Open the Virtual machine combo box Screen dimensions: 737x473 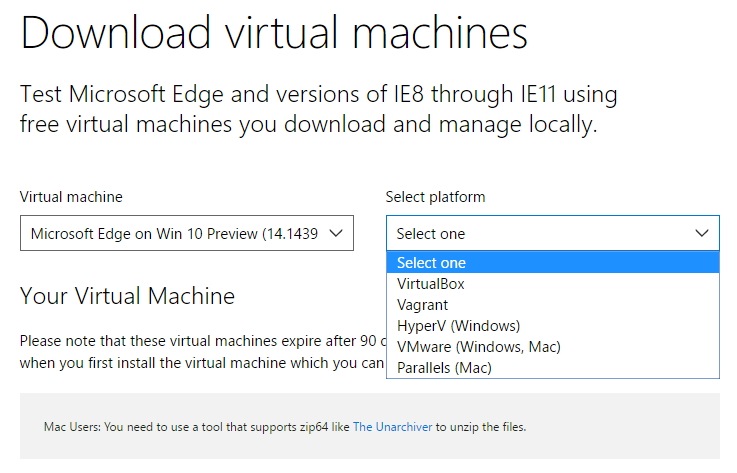click(187, 233)
